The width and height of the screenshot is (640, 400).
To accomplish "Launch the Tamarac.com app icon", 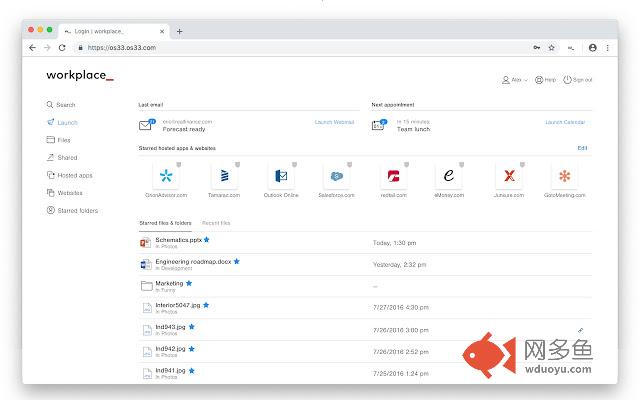I will point(224,176).
